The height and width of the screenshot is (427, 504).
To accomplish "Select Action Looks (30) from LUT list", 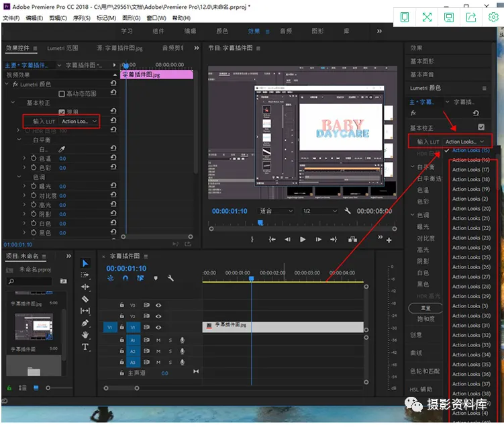I will (x=471, y=316).
